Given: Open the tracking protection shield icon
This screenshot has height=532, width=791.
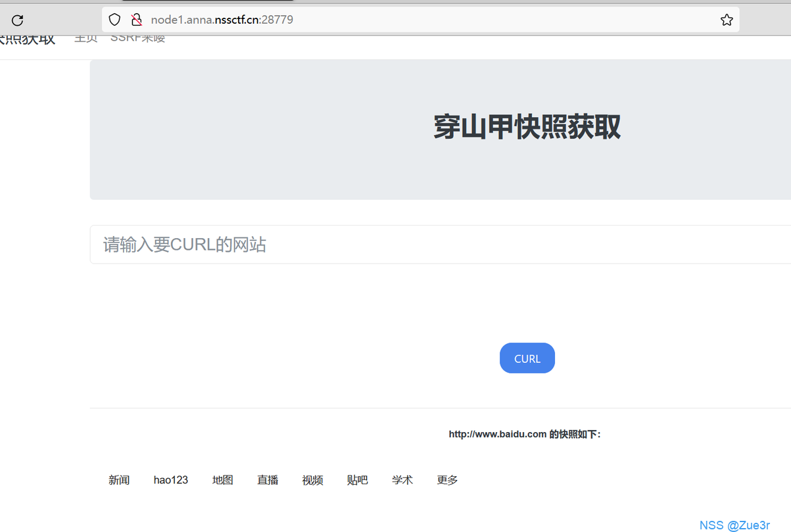Looking at the screenshot, I should (x=115, y=20).
